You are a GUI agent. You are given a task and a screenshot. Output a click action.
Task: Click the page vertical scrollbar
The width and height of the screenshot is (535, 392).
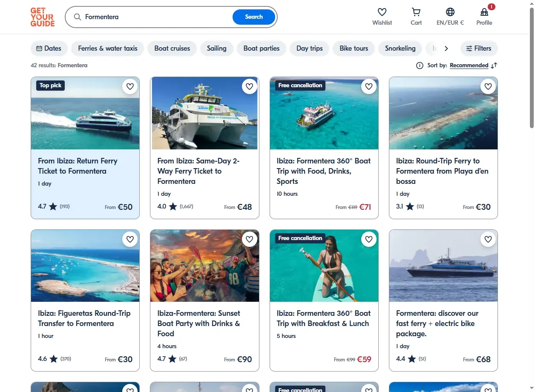(532, 68)
